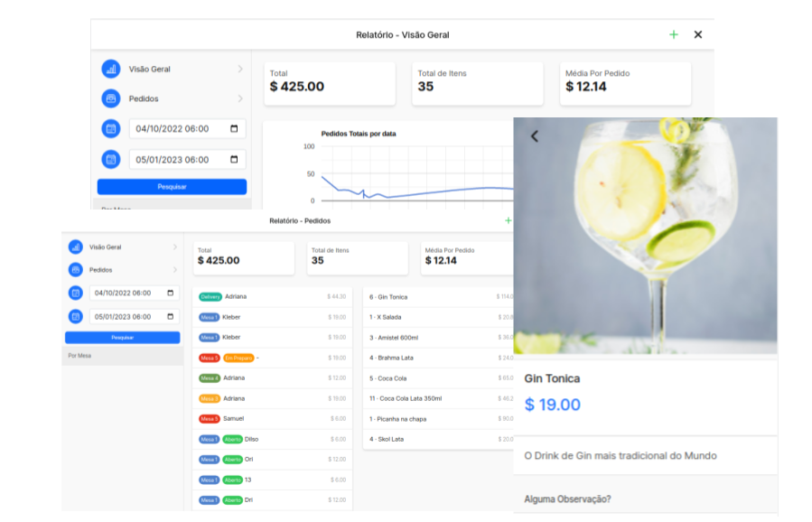Click the Gin Tonica product title
The width and height of the screenshot is (812, 522).
(x=552, y=378)
